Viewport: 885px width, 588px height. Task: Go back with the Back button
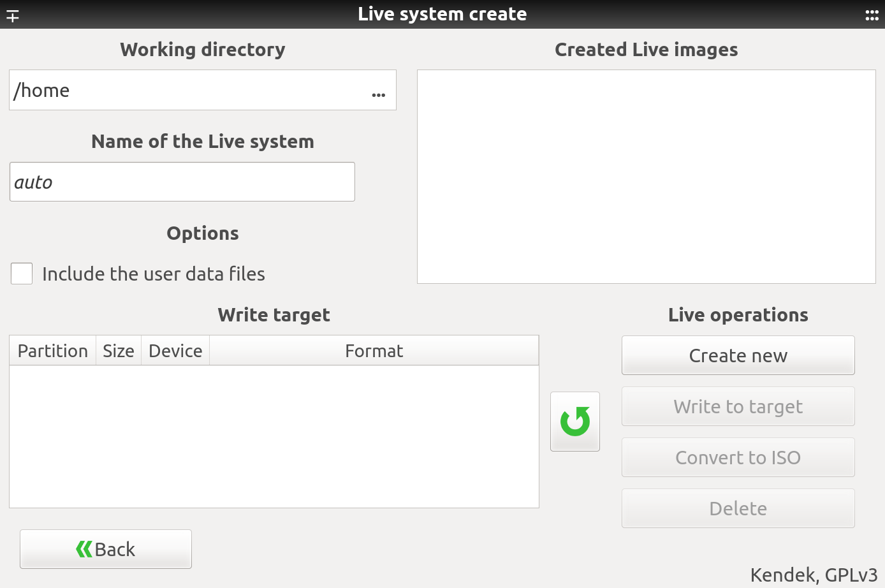point(106,549)
